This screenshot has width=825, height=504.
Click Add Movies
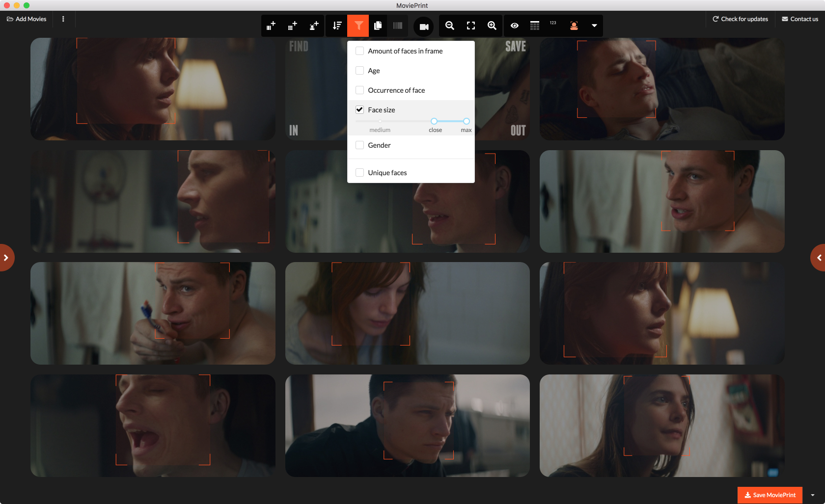click(27, 19)
